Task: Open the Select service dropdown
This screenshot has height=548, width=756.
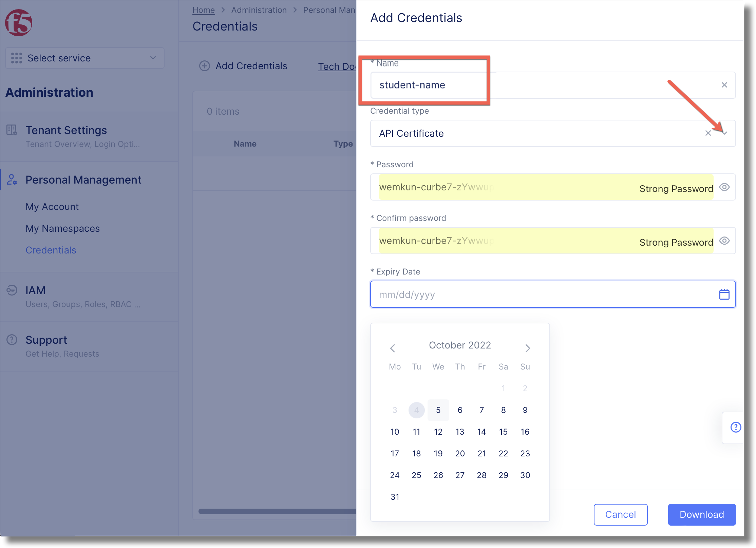Action: 85,58
